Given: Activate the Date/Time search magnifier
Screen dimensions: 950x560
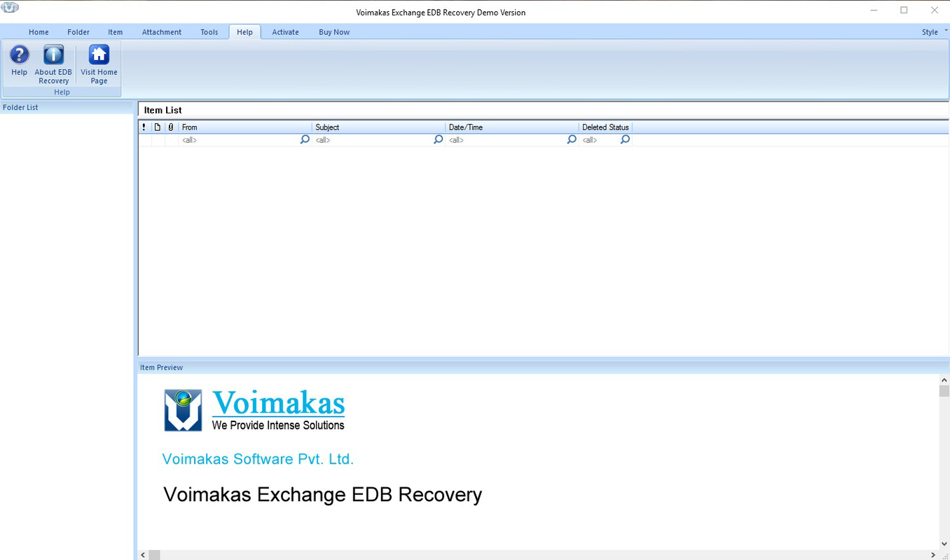Looking at the screenshot, I should (571, 139).
